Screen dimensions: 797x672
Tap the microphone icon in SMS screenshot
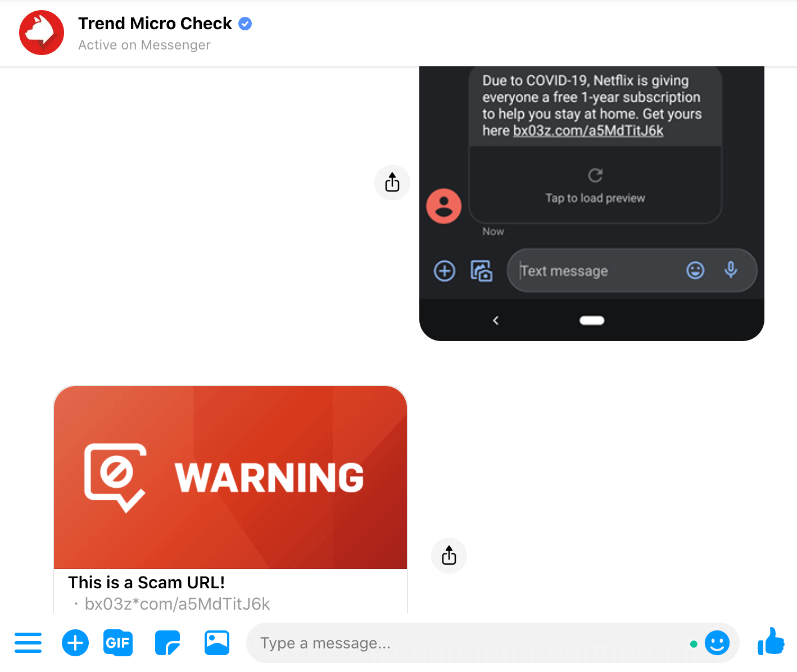pos(731,270)
